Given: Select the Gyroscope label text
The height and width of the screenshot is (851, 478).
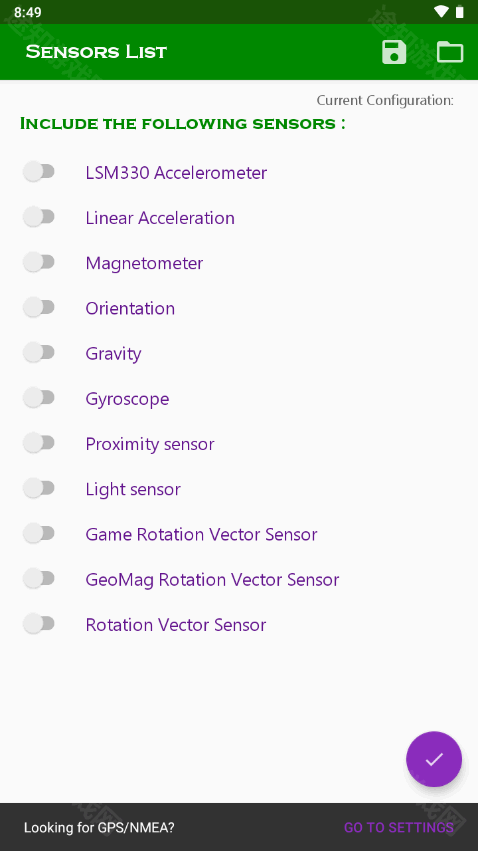Looking at the screenshot, I should 128,399.
